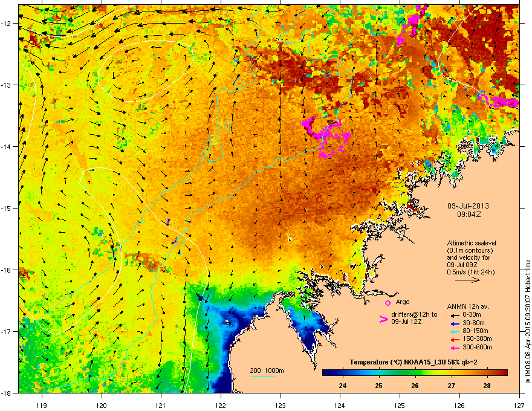Click the time label 09:04Z

(x=469, y=215)
